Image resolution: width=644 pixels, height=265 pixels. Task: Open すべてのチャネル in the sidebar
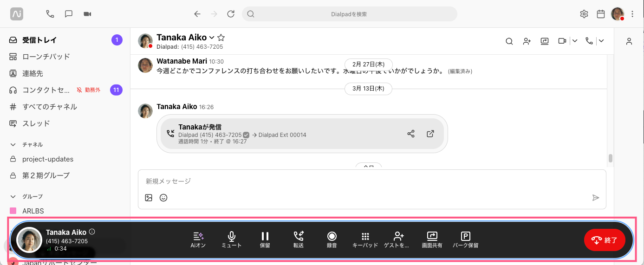pos(65,107)
